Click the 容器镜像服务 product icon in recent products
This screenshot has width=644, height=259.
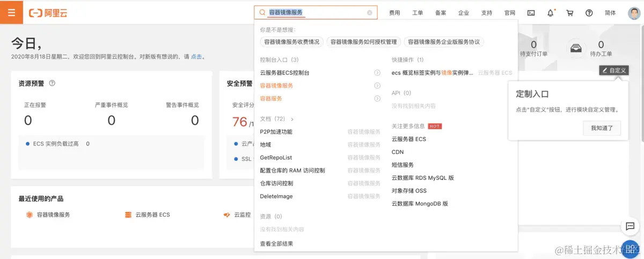(x=30, y=214)
